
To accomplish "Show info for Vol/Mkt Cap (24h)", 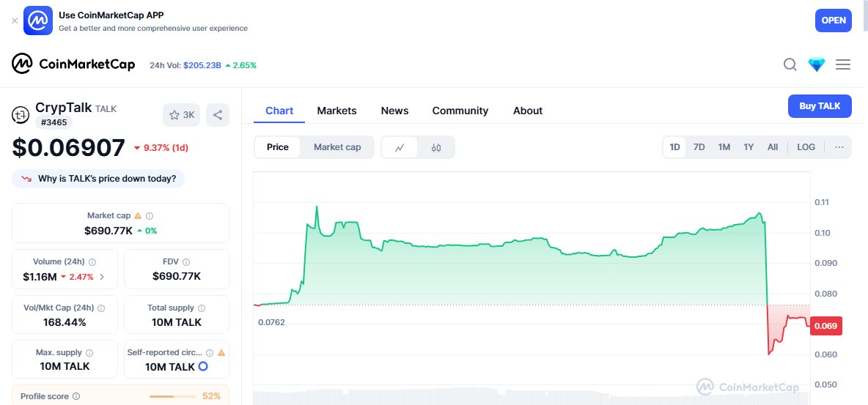I will coord(100,308).
